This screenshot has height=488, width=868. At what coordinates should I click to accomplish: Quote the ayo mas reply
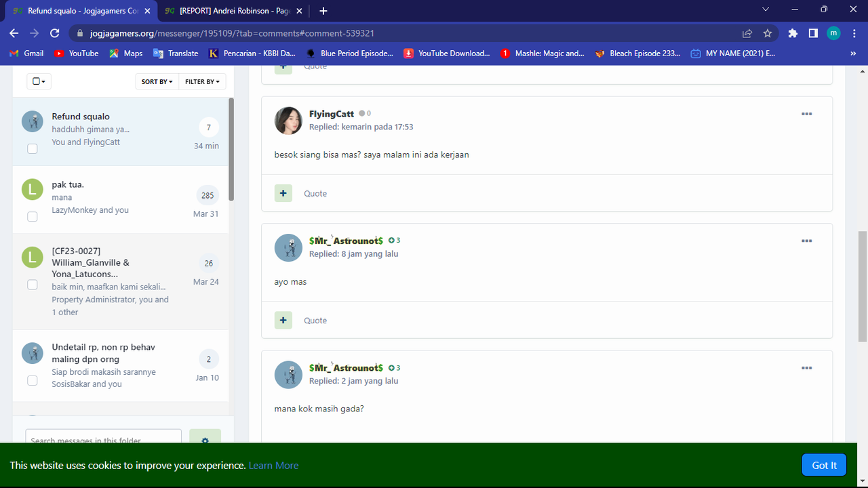tap(315, 320)
